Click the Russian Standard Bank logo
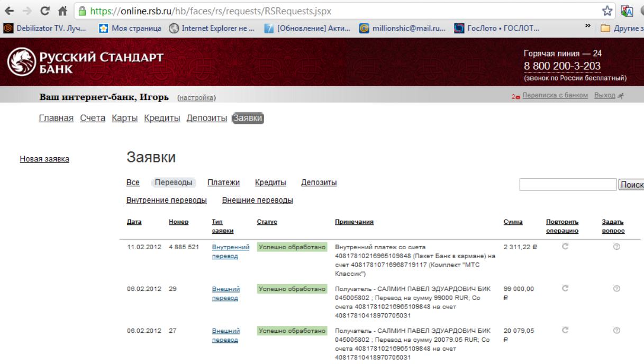The height and width of the screenshot is (364, 644). pos(85,63)
